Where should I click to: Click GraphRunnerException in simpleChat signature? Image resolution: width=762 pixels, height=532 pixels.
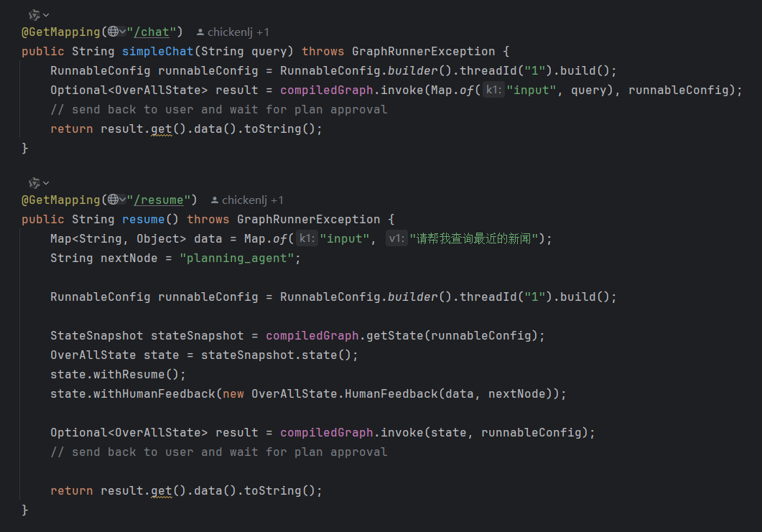pos(423,52)
